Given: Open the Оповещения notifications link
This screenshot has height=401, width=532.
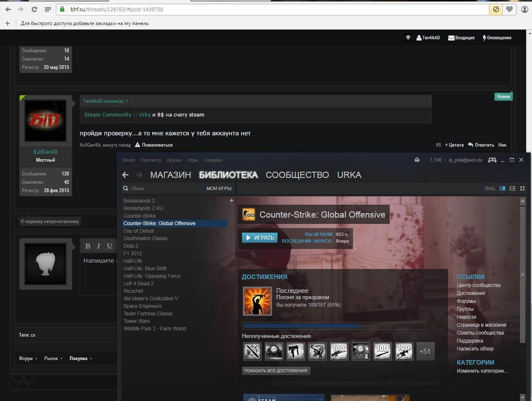Looking at the screenshot, I should [x=497, y=38].
